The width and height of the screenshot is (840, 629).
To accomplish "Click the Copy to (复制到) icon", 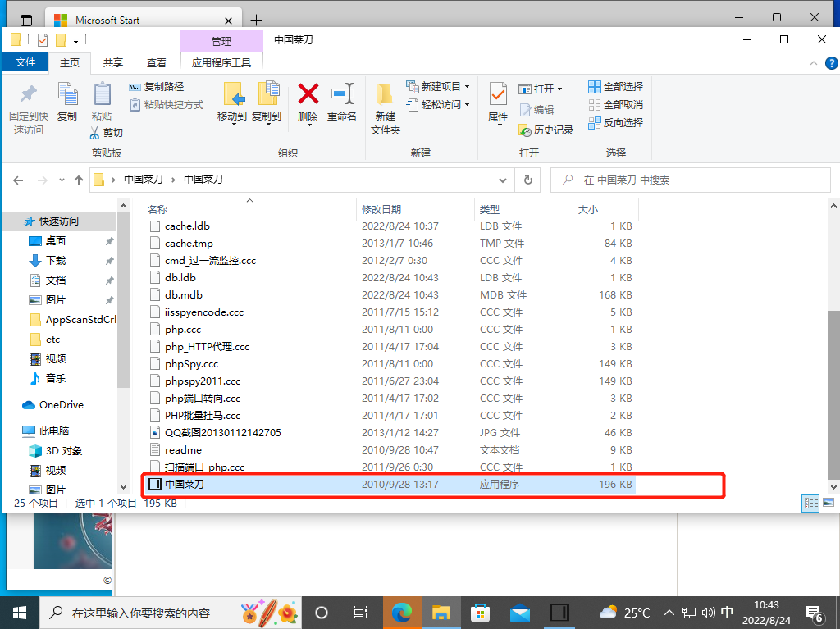I will [267, 94].
